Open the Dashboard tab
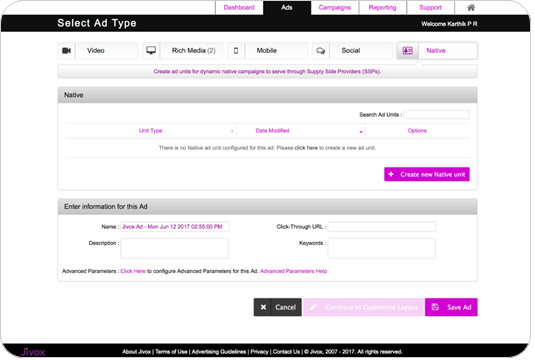The width and height of the screenshot is (535, 360). (x=239, y=8)
